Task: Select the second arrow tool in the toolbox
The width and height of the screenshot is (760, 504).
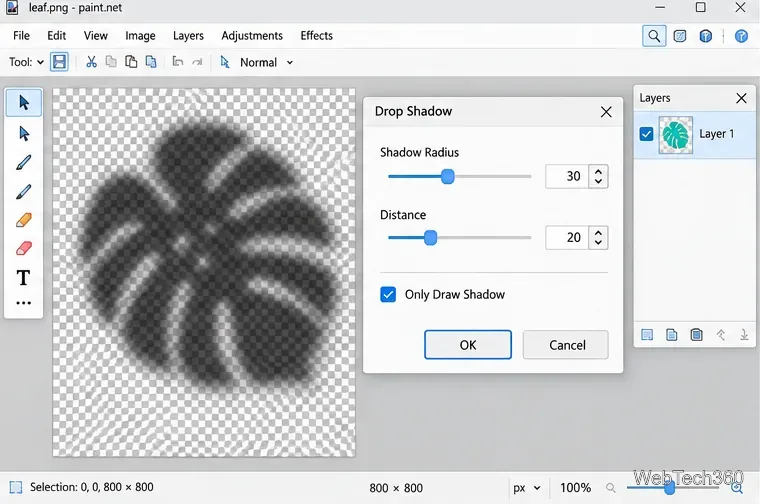Action: [24, 133]
